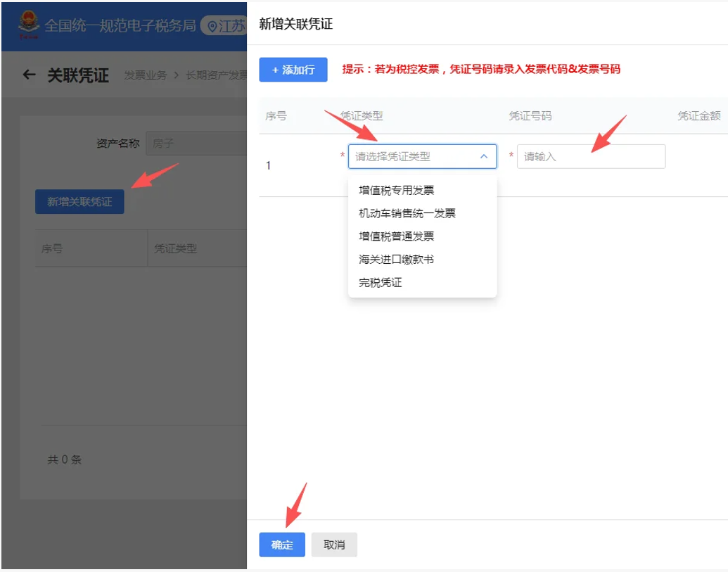Screen dimensions: 728x572
Task: Click the tax bureau emblem logo
Action: coord(29,25)
